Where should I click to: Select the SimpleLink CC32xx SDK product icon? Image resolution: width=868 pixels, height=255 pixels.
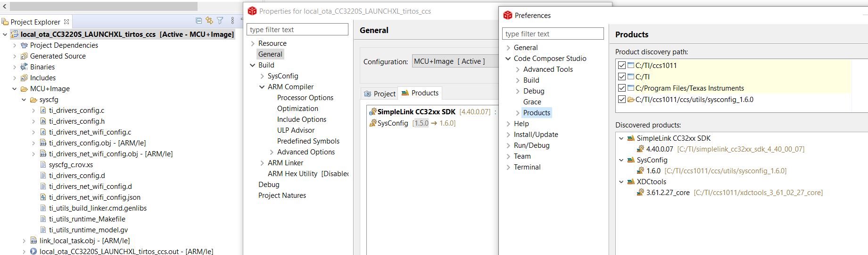pos(372,112)
